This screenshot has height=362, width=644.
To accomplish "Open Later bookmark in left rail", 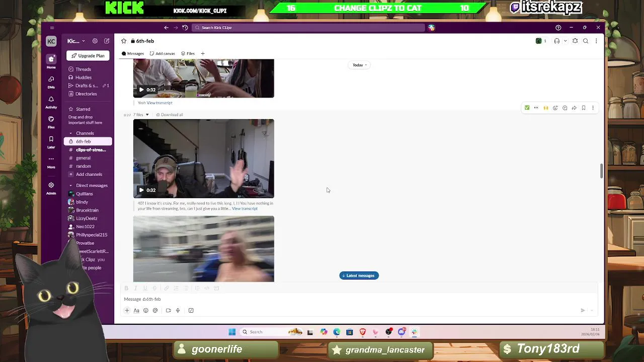I will pos(51,142).
